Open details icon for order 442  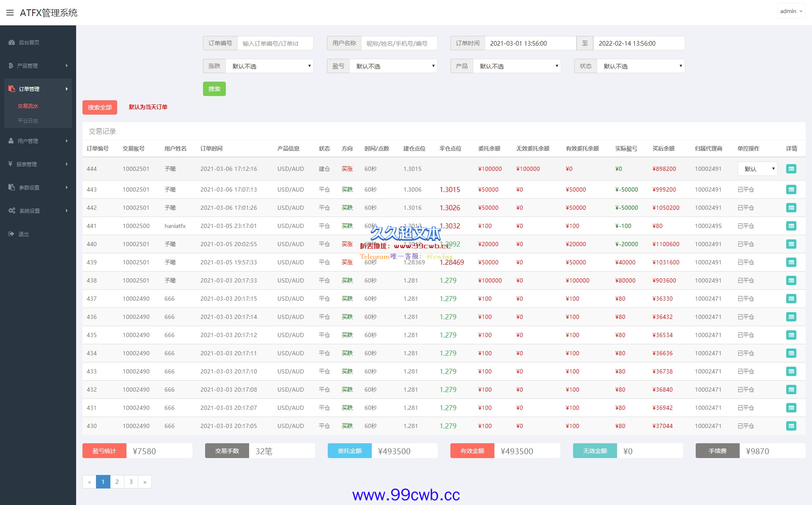791,208
